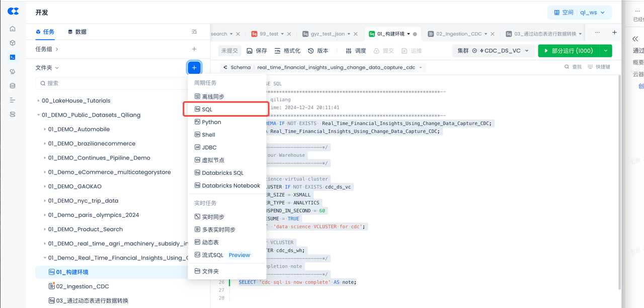Click the task list filter icon

tap(194, 32)
